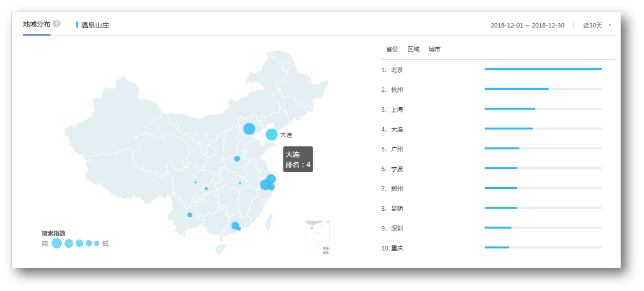Click the Zhengzhou bubble on the map
Viewport: 644px width, 291px height.
237,159
